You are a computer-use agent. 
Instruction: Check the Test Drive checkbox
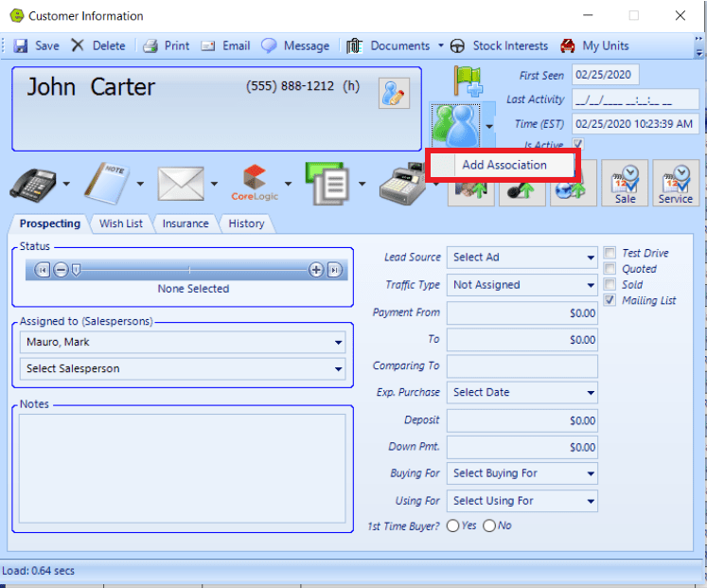[x=610, y=253]
